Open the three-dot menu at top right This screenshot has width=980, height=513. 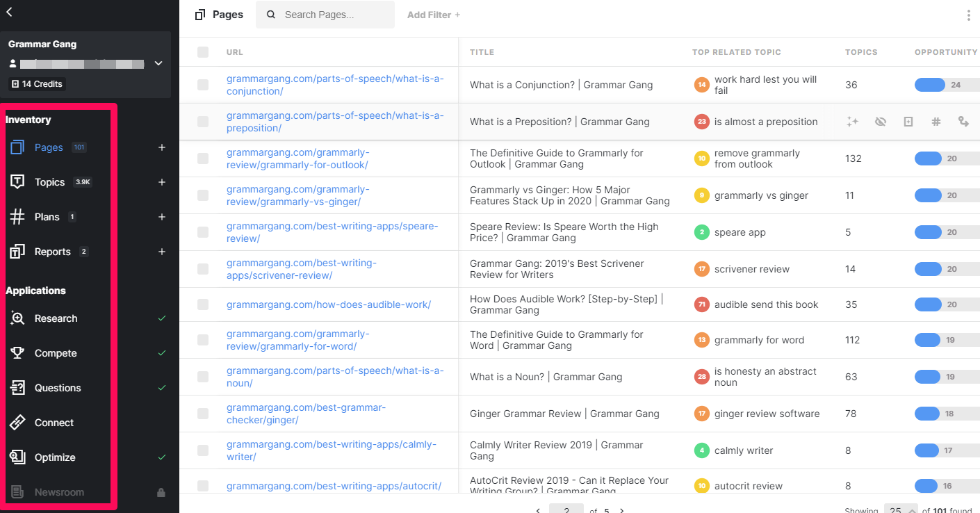tap(969, 15)
